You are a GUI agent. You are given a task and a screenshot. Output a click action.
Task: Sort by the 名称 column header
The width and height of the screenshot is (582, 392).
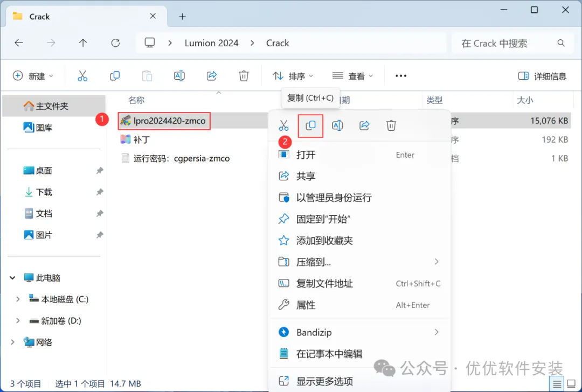[136, 100]
